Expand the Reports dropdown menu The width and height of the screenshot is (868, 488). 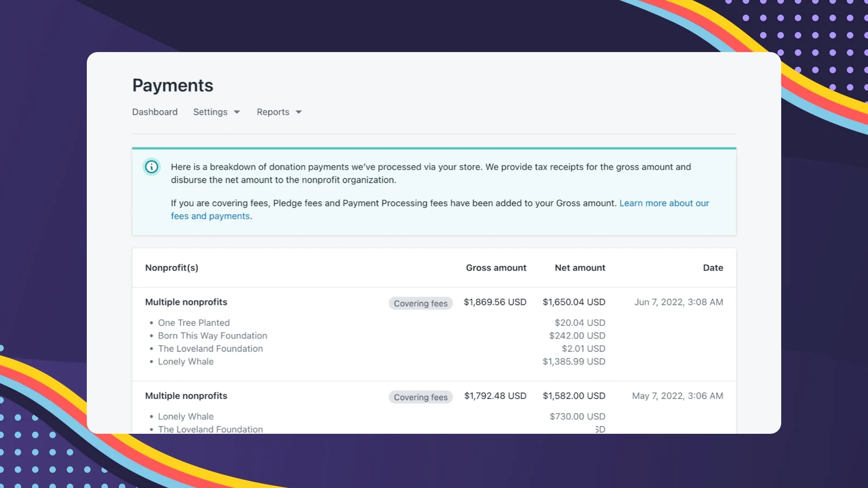[x=279, y=112]
